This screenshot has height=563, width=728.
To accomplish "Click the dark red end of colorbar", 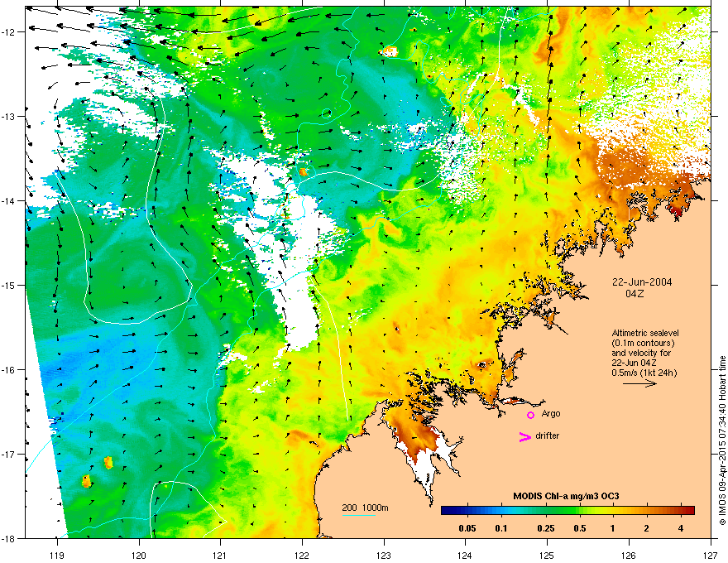I will pyautogui.click(x=690, y=511).
